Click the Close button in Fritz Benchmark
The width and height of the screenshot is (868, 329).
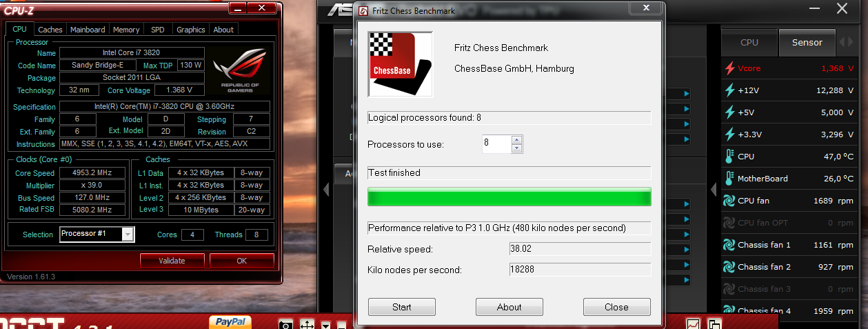click(x=617, y=307)
